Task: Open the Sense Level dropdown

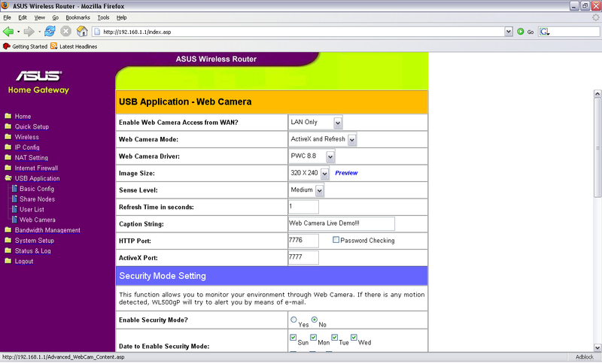Action: point(319,190)
